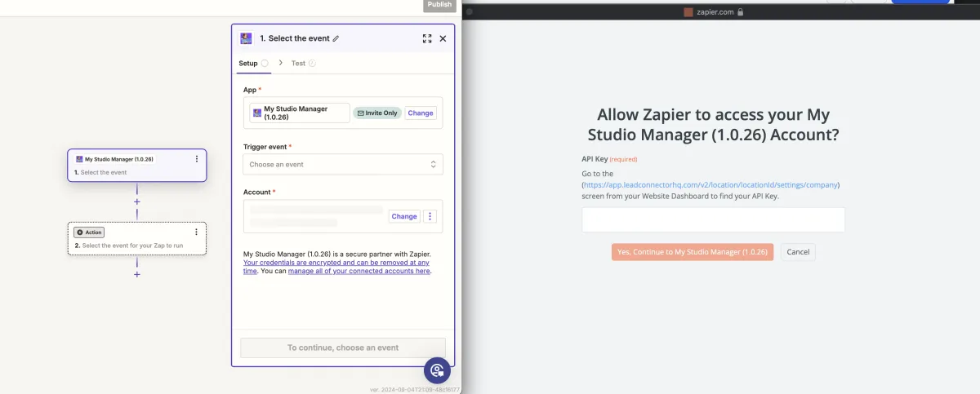Click the Publish button
This screenshot has width=980, height=394.
[439, 5]
